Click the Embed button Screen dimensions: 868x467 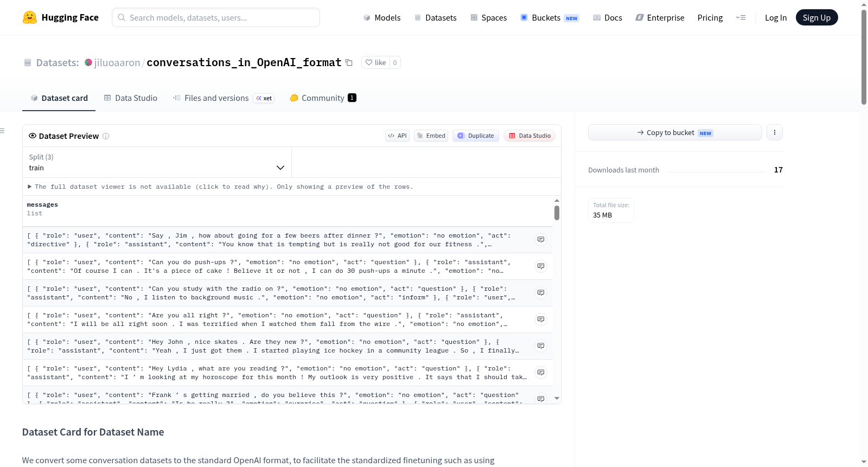point(431,136)
